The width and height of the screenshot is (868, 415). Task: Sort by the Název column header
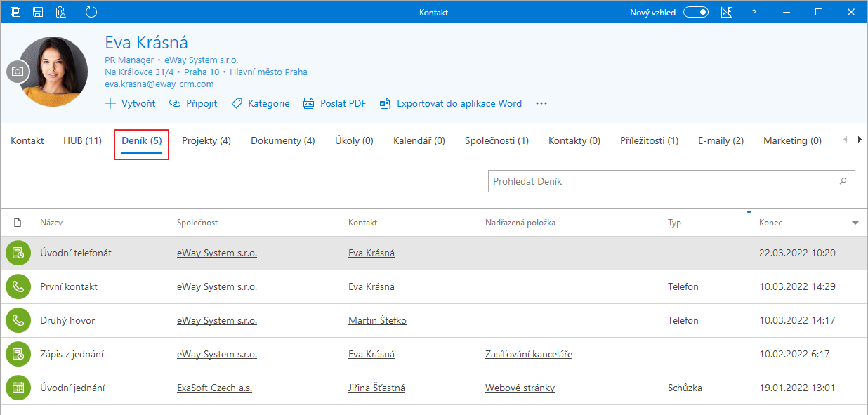click(x=51, y=223)
